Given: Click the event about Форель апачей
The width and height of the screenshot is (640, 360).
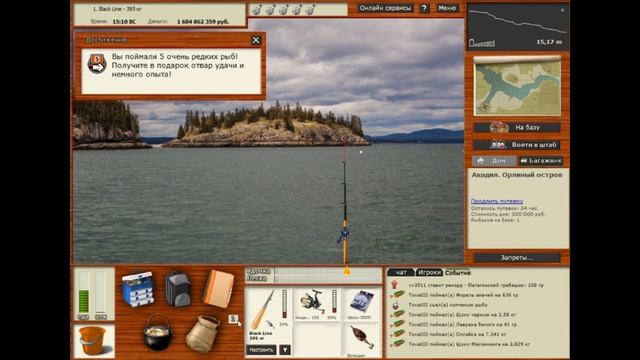Looking at the screenshot, I should point(463,295).
